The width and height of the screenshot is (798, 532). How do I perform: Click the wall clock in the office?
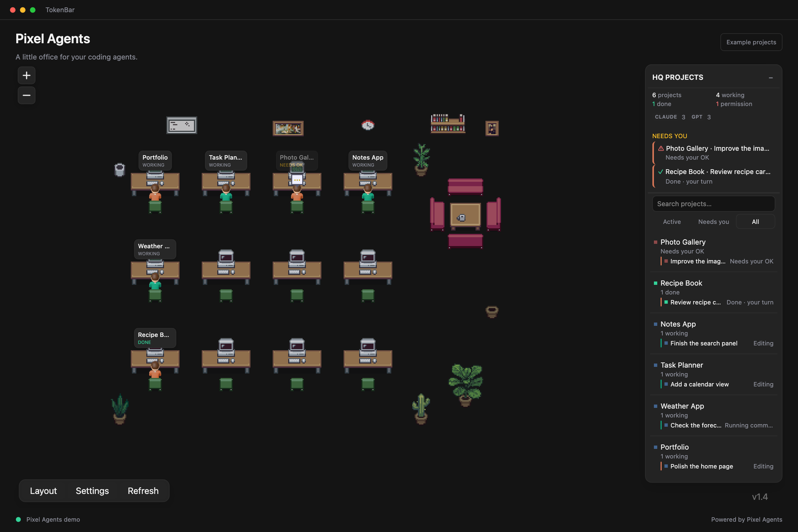(x=368, y=125)
